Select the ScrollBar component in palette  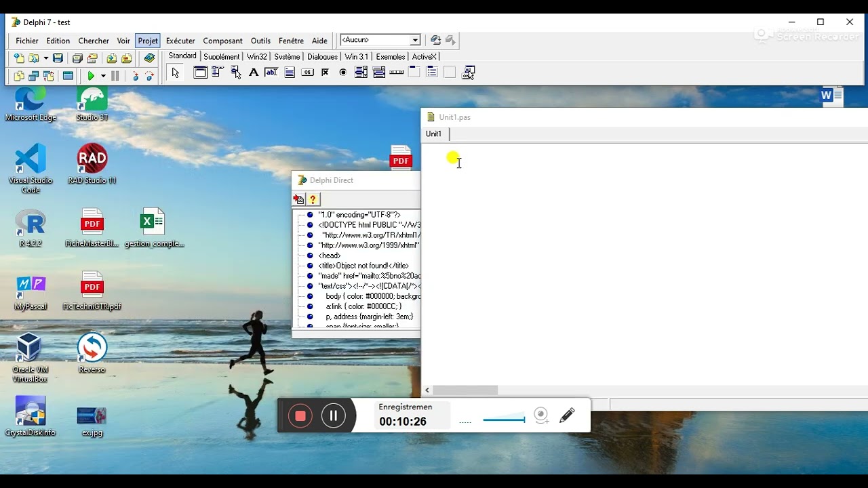(397, 73)
